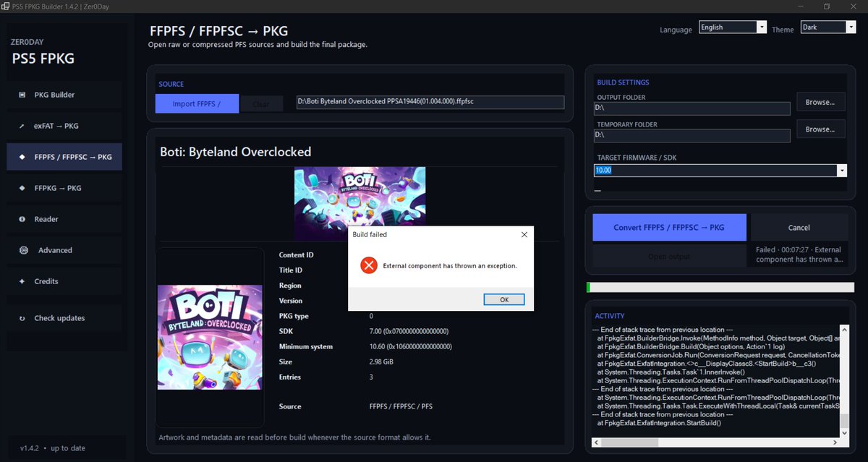Click the PKG Builder sidebar icon
Image resolution: width=868 pixels, height=462 pixels.
(21, 95)
